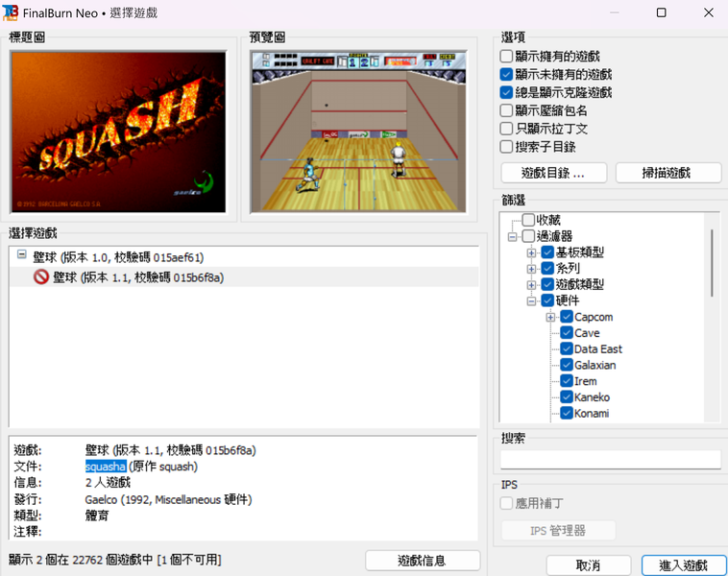The width and height of the screenshot is (728, 576).
Task: Uncheck the Konami hardware checkbox
Action: pyautogui.click(x=567, y=413)
